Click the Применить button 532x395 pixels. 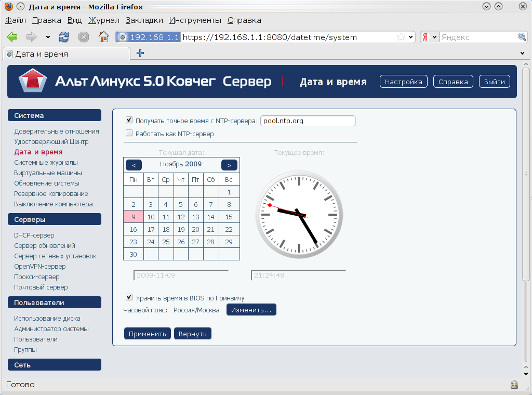pyautogui.click(x=147, y=334)
